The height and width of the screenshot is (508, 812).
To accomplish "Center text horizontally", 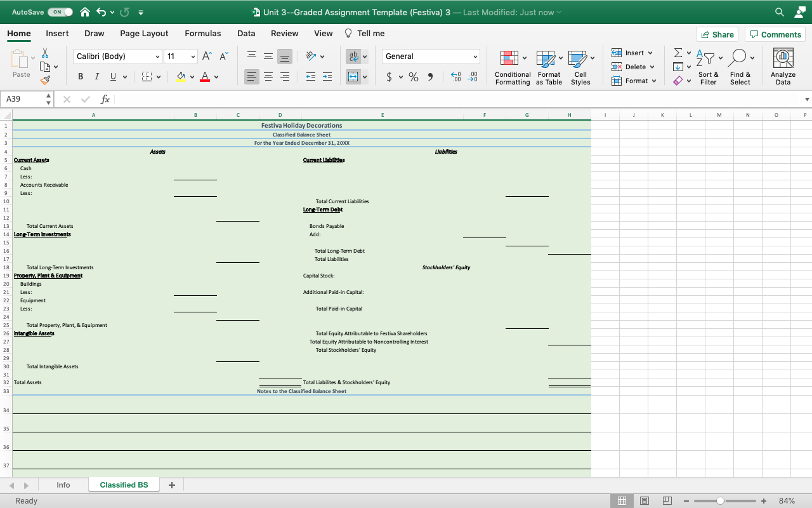I will pos(268,77).
